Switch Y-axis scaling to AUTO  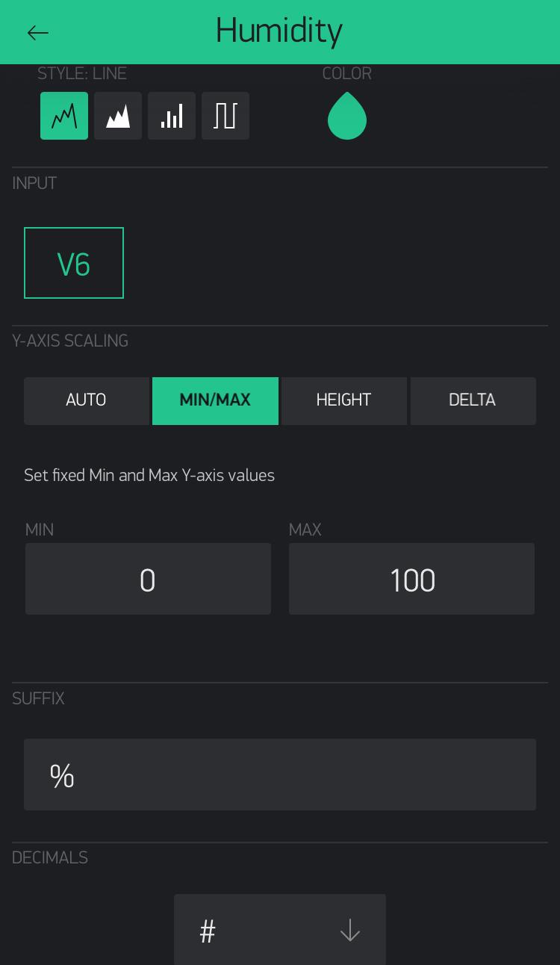click(87, 401)
